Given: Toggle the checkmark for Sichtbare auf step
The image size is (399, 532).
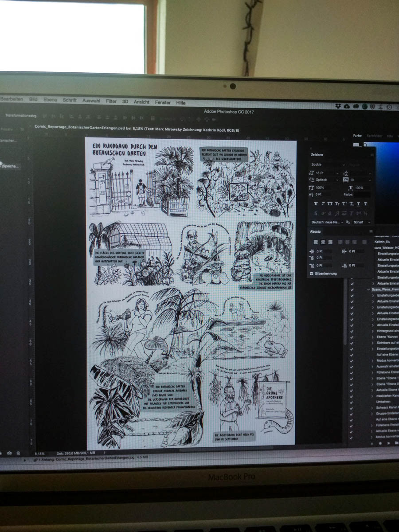Looking at the screenshot, I should 352,343.
